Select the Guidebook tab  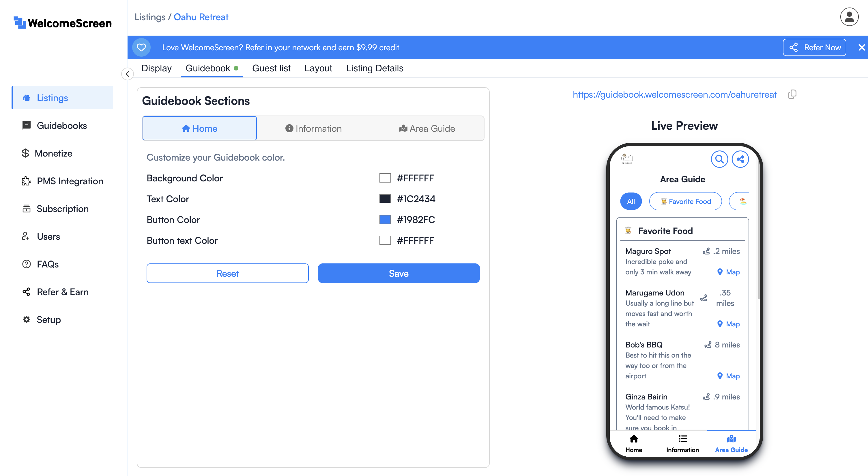[x=212, y=68]
